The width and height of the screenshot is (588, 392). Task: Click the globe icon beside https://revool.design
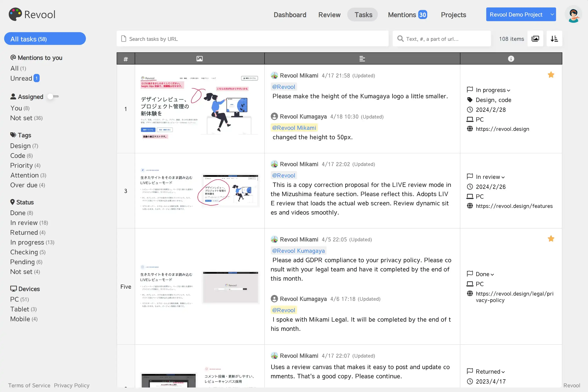[470, 129]
